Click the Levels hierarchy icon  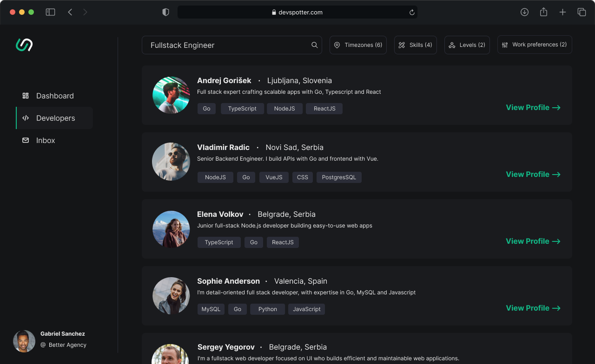coord(452,45)
